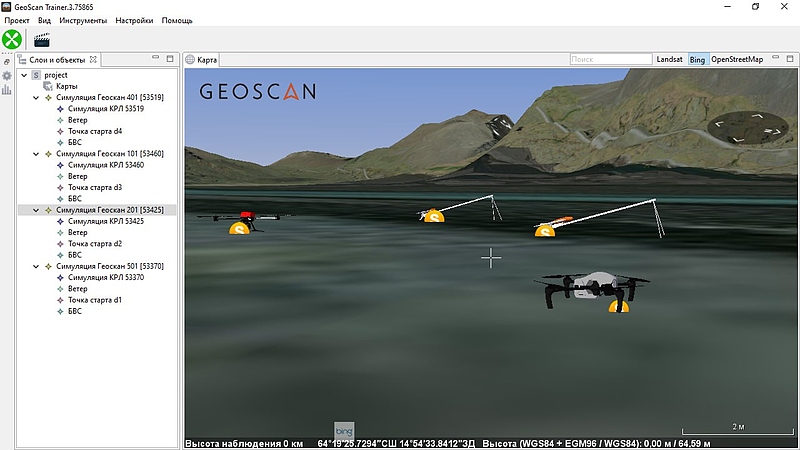Collapse Симуляция Геоскан 501 [53370] node

(x=36, y=266)
